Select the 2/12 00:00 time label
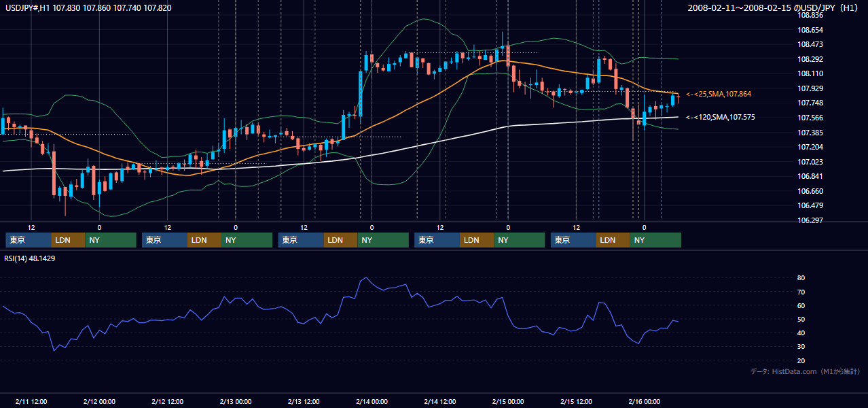Viewport: 868px width, 408px height. pos(99,402)
